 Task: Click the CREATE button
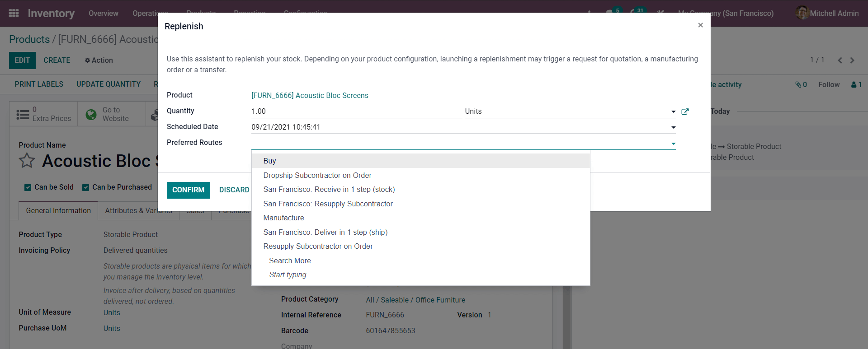click(57, 60)
